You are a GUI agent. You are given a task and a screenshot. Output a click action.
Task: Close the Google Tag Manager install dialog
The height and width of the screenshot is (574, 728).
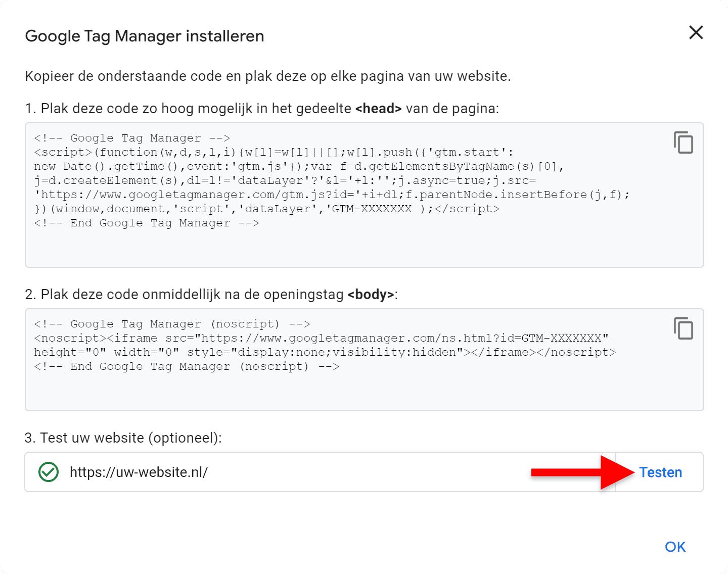pos(696,33)
